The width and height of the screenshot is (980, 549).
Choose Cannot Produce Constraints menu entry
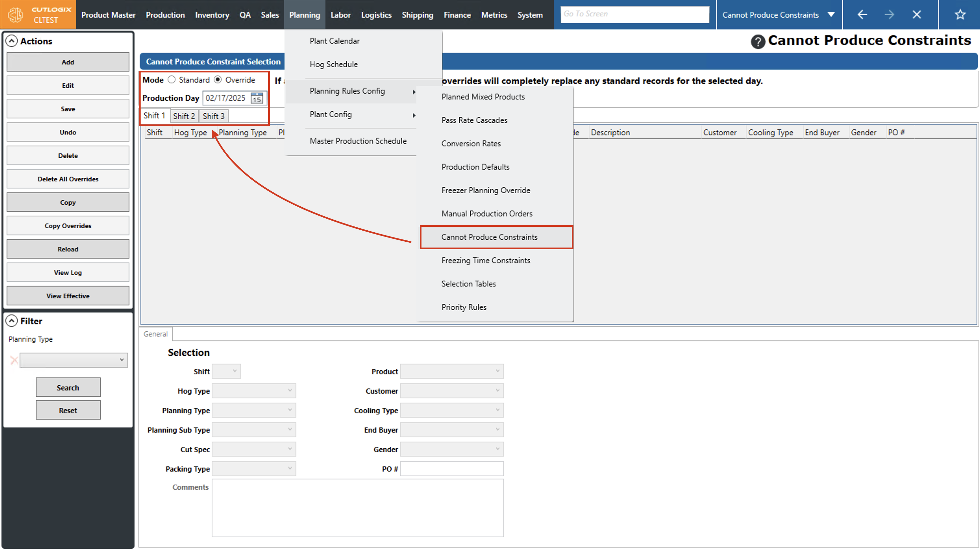point(489,237)
